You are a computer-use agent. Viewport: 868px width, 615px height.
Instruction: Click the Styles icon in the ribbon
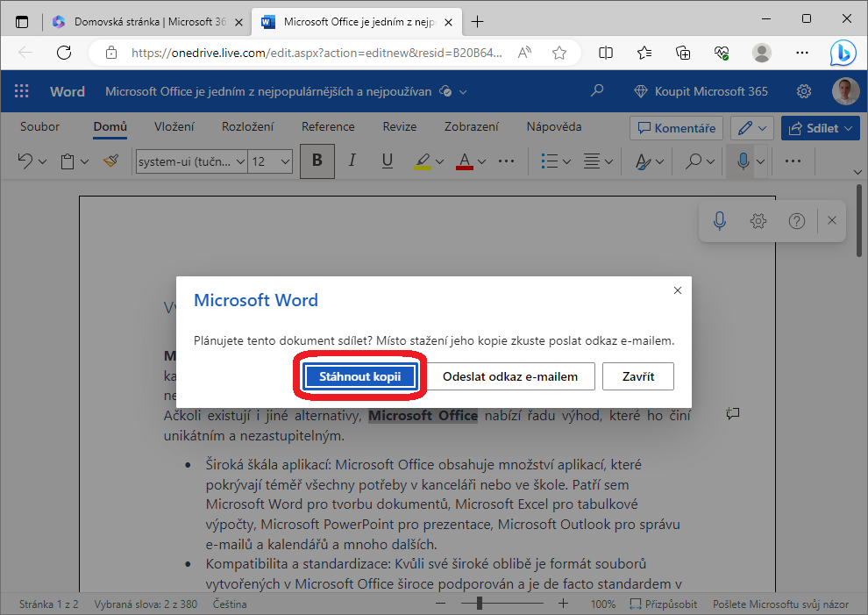click(x=643, y=161)
